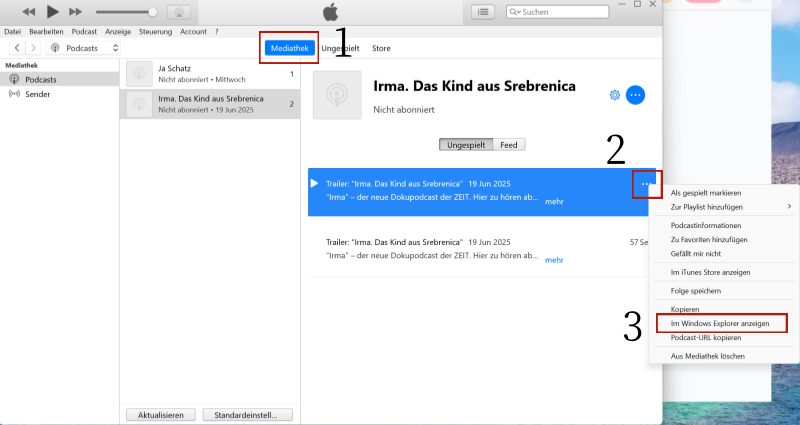Click the Ja Schatz podcast artwork thumbnail
This screenshot has height=425, width=800.
point(139,74)
